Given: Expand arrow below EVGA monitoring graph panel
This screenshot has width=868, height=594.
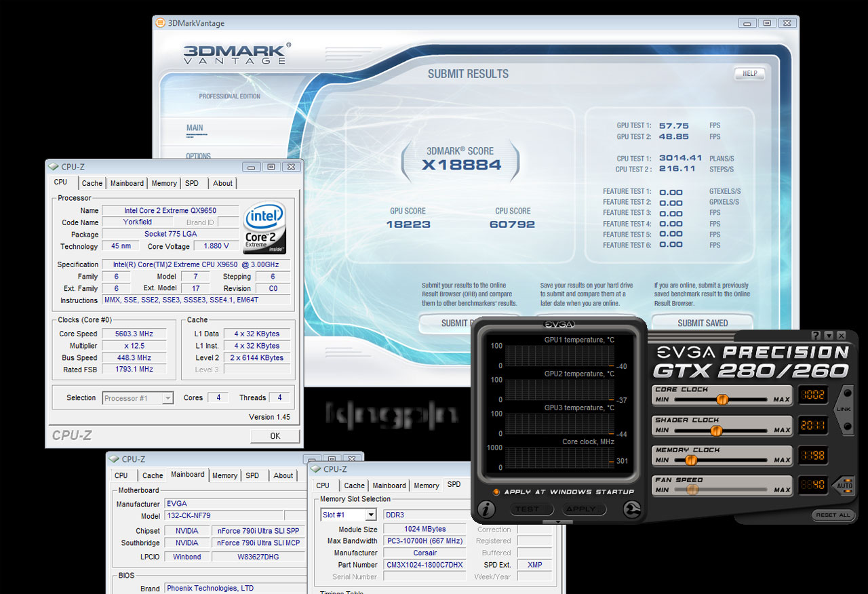Looking at the screenshot, I should pos(557,522).
